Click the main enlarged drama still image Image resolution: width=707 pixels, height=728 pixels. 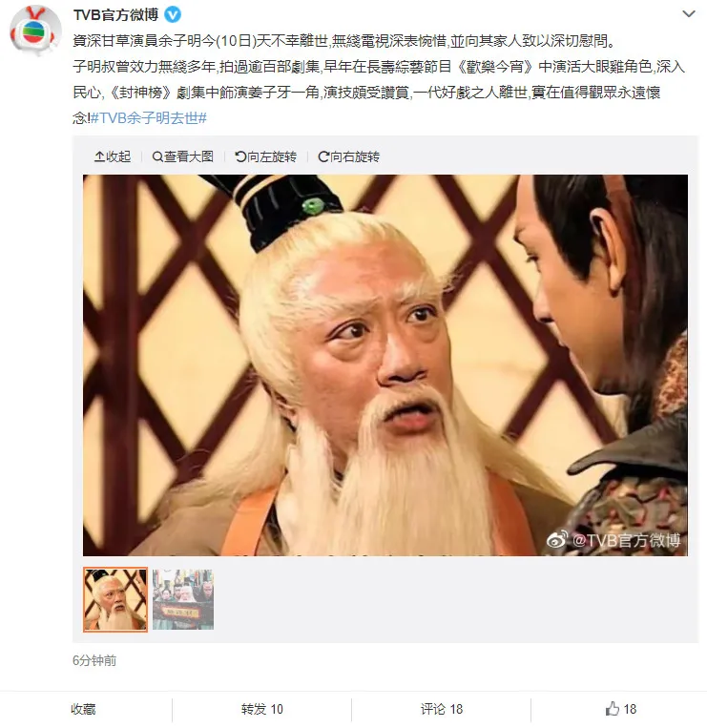point(385,364)
